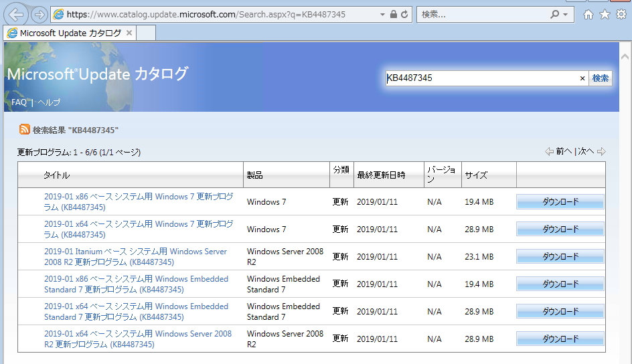Click the Microsoft Update カタログ title logo
This screenshot has height=364, width=632.
pyautogui.click(x=98, y=74)
